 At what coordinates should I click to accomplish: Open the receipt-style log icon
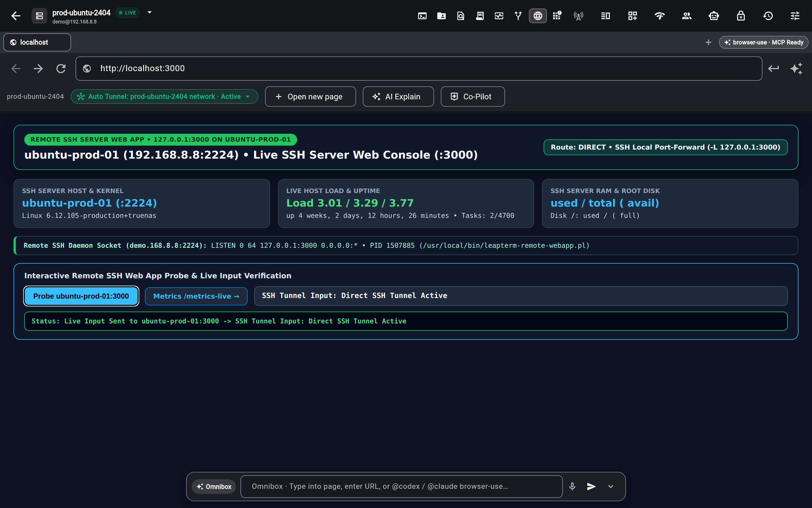point(480,16)
